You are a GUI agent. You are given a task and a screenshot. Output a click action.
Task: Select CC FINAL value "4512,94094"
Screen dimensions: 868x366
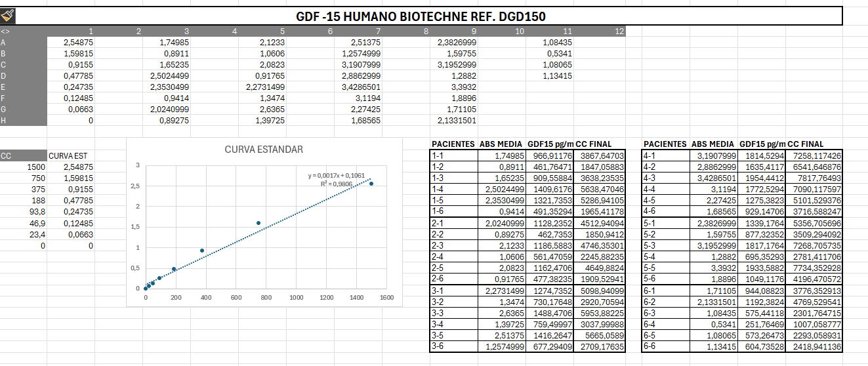(600, 222)
